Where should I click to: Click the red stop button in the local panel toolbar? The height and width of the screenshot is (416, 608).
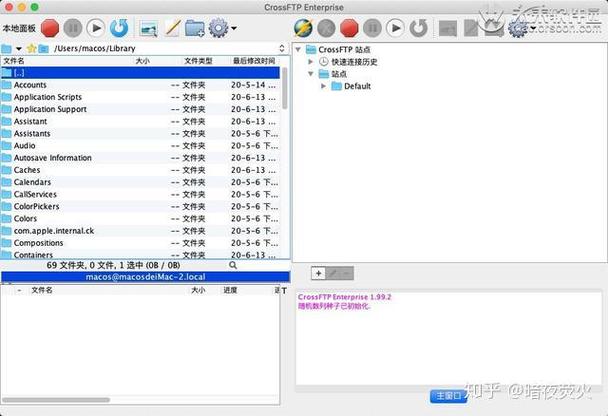[50, 28]
